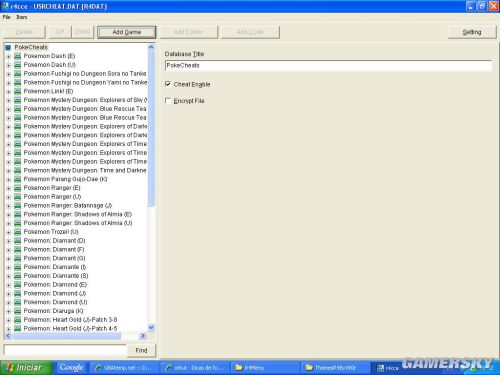500x375 pixels.
Task: Expand the Pokemon Dash (U) tree node
Action: [x=9, y=65]
